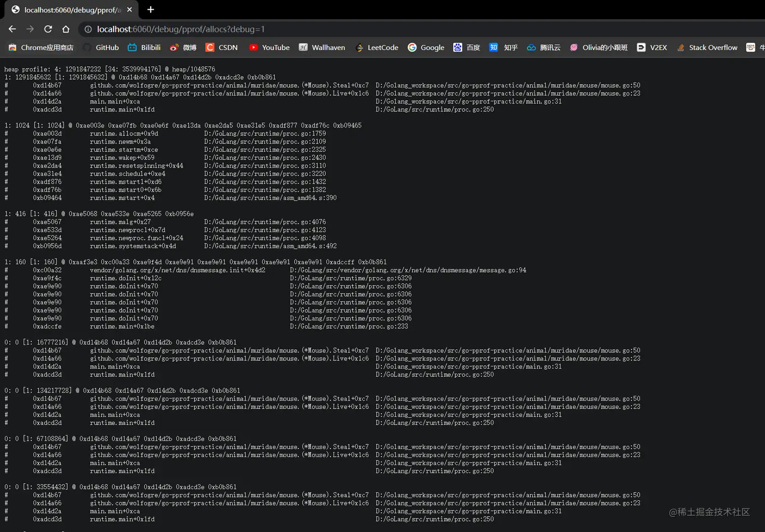Open a new browser tab
Image resolution: width=765 pixels, height=532 pixels.
(x=151, y=10)
